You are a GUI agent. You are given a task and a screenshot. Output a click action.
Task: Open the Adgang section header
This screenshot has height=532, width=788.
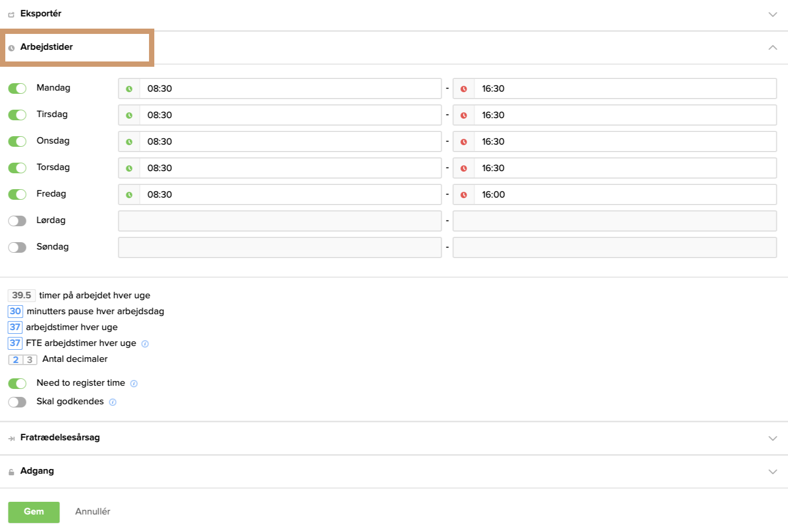[x=37, y=471]
